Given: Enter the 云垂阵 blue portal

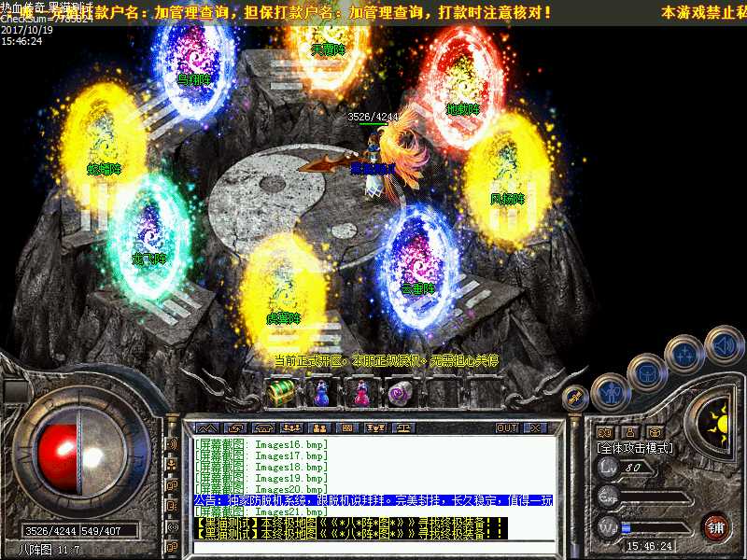Looking at the screenshot, I should point(419,267).
